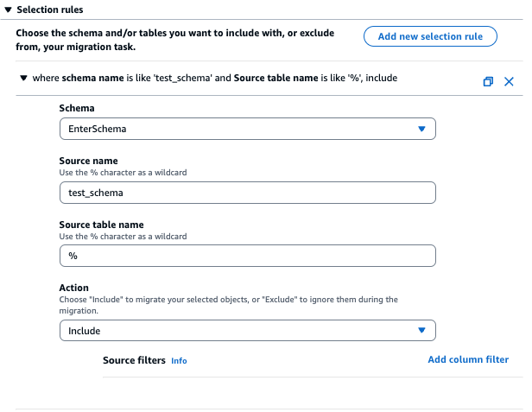Focus the Source name field containing test_schema

click(x=246, y=192)
